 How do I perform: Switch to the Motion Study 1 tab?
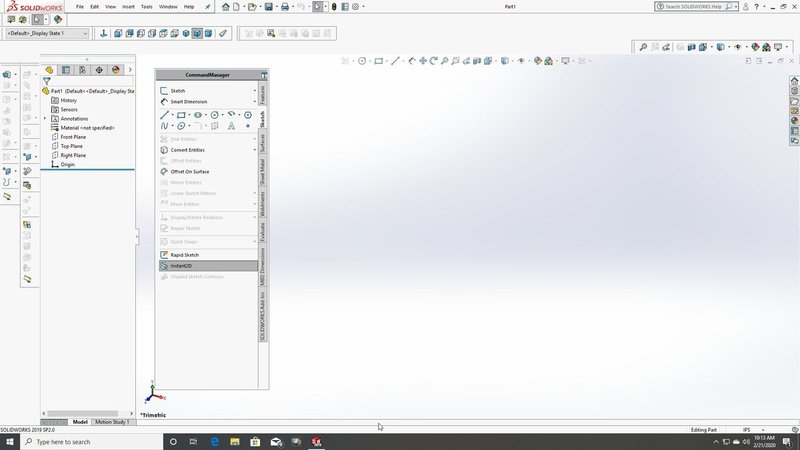tap(112, 422)
